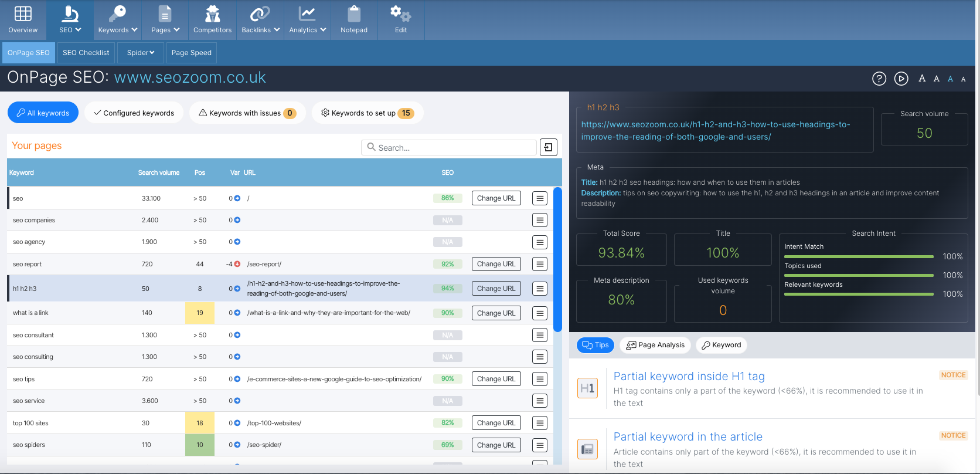The image size is (980, 474).
Task: Expand the Keywords dropdown menu
Action: pyautogui.click(x=118, y=20)
